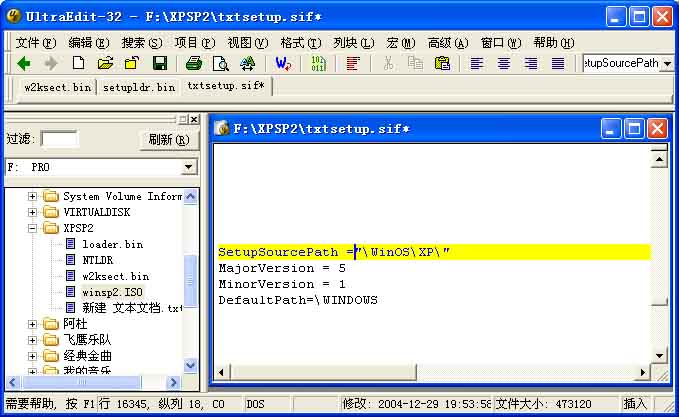Toggle Word Wrap icon
Viewport: 679px width, 417px height.
[x=283, y=64]
